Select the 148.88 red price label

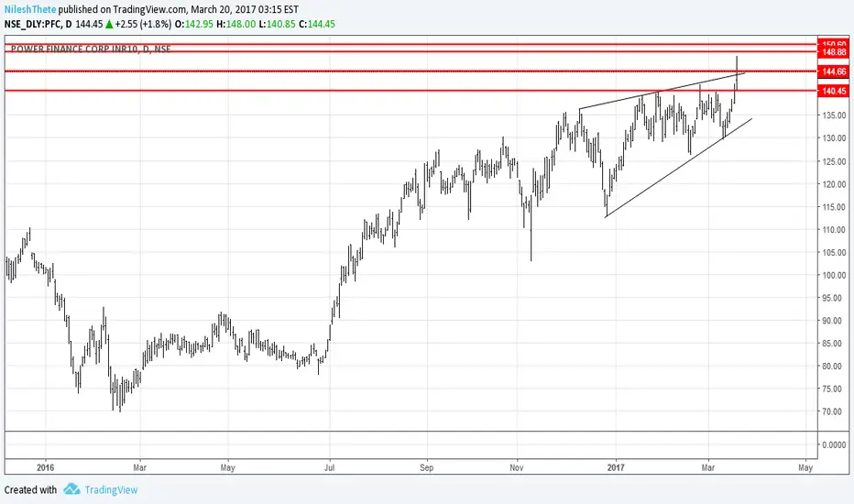834,52
